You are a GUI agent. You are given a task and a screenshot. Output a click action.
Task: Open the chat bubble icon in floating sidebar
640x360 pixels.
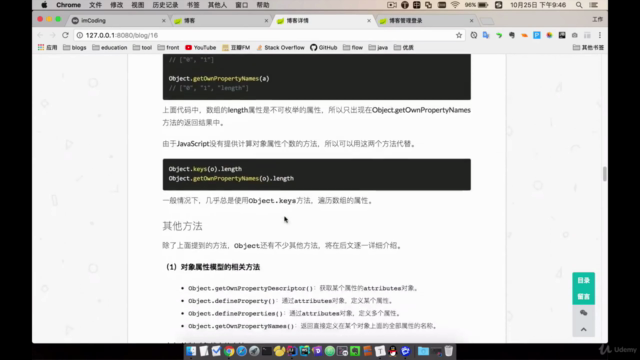(584, 313)
